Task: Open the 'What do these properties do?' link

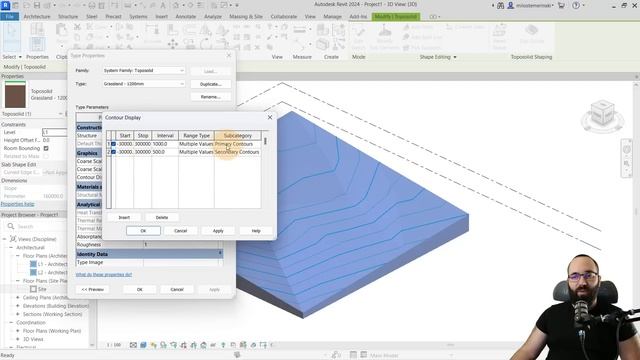Action: (104, 275)
